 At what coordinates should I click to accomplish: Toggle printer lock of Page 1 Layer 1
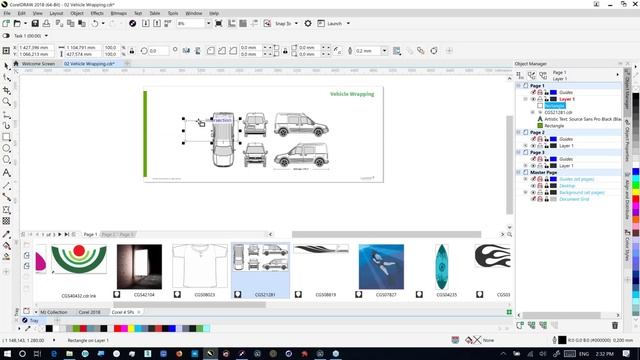tap(540, 99)
